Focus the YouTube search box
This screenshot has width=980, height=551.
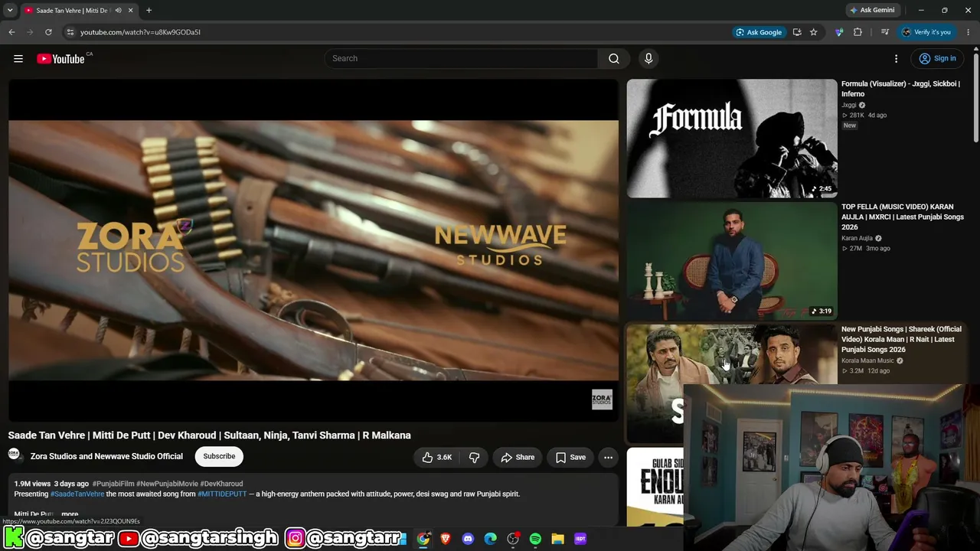[x=461, y=58]
